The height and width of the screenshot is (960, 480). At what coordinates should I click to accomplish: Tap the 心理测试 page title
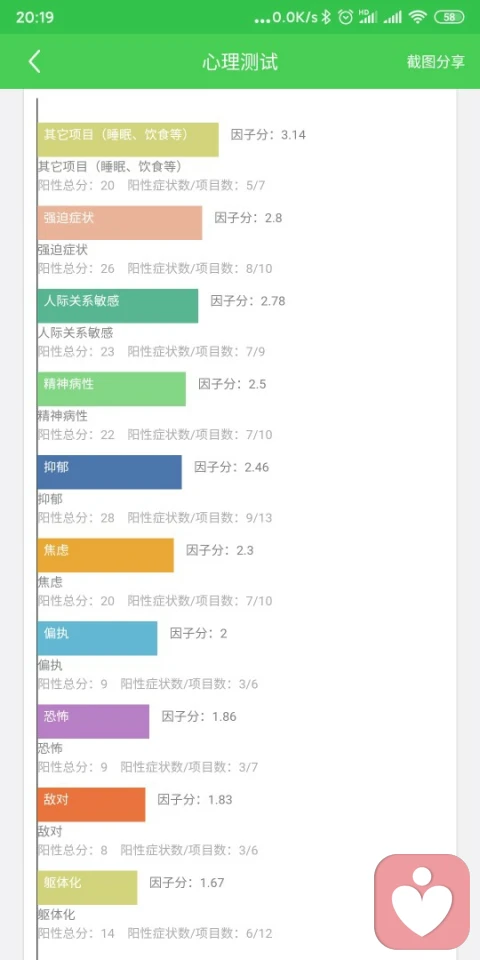click(240, 62)
